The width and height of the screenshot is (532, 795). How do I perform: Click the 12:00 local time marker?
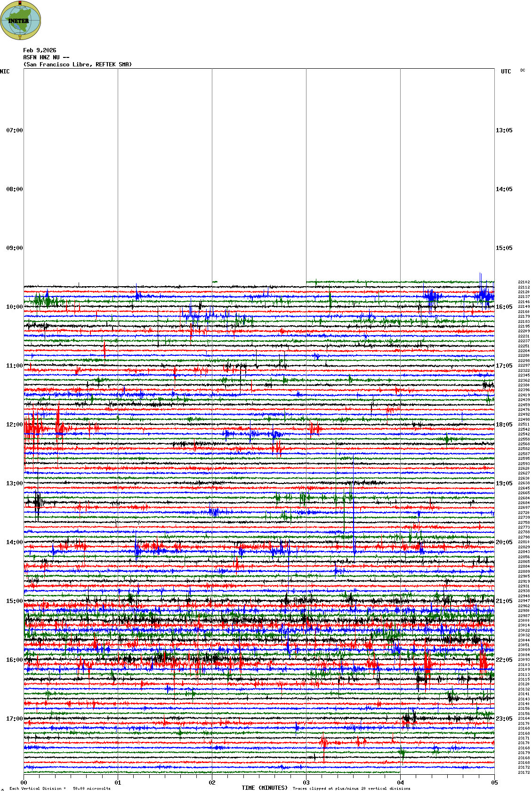point(14,425)
